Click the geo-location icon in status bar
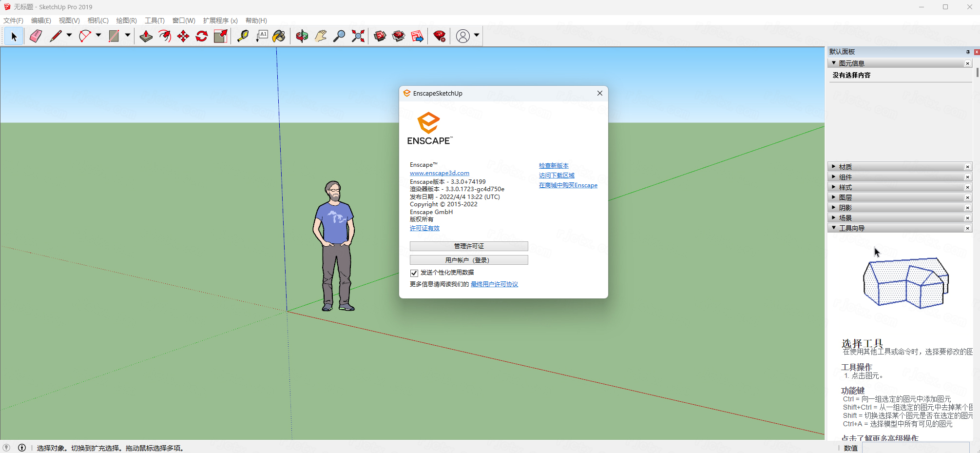 point(6,448)
